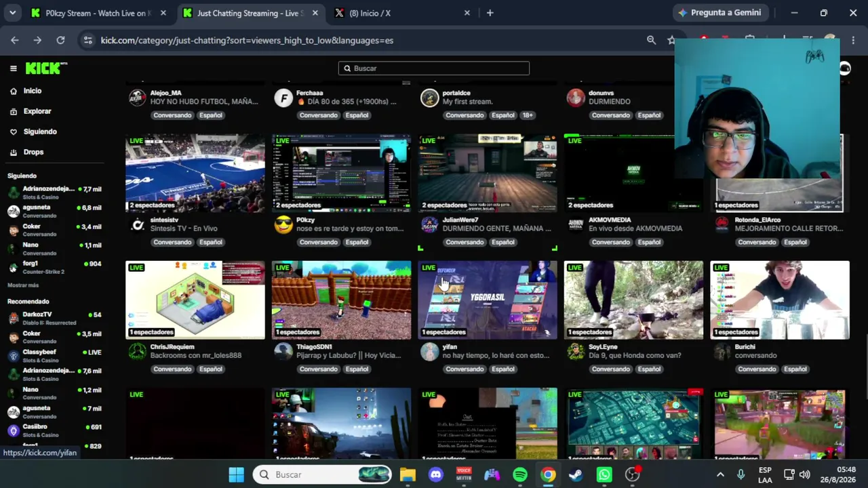Open forg1 Counter-Strike 2 channel

pyautogui.click(x=54, y=267)
